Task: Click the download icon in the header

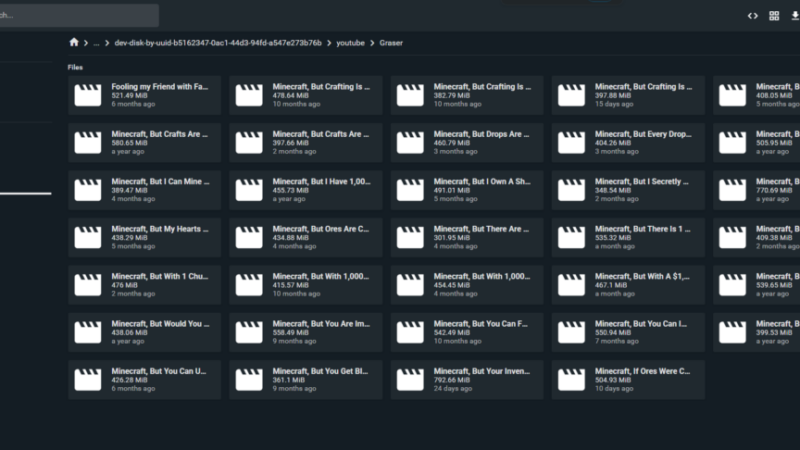Action: 794,15
